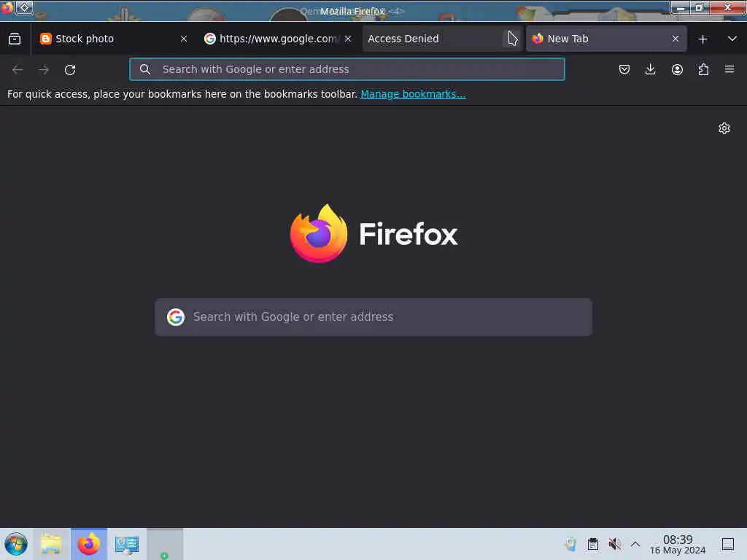Click the taskbar item with green plus
The height and width of the screenshot is (560, 747).
pos(164,544)
